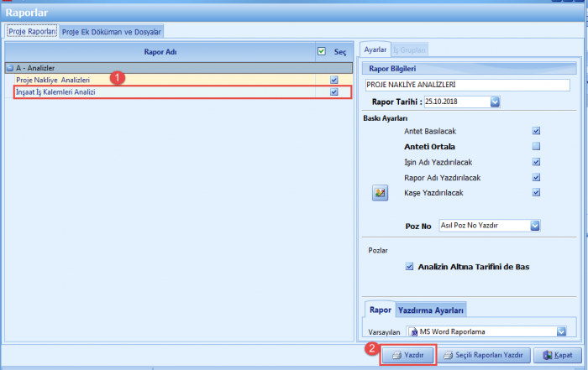Uncheck İnşaat İş Kalemleri Analizi checkbox
This screenshot has width=588, height=370.
(x=334, y=92)
